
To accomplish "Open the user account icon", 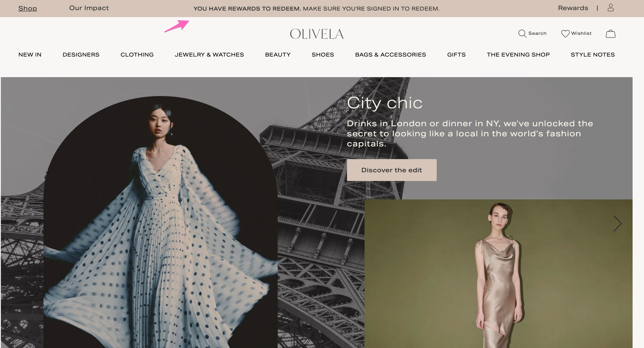I will click(610, 8).
